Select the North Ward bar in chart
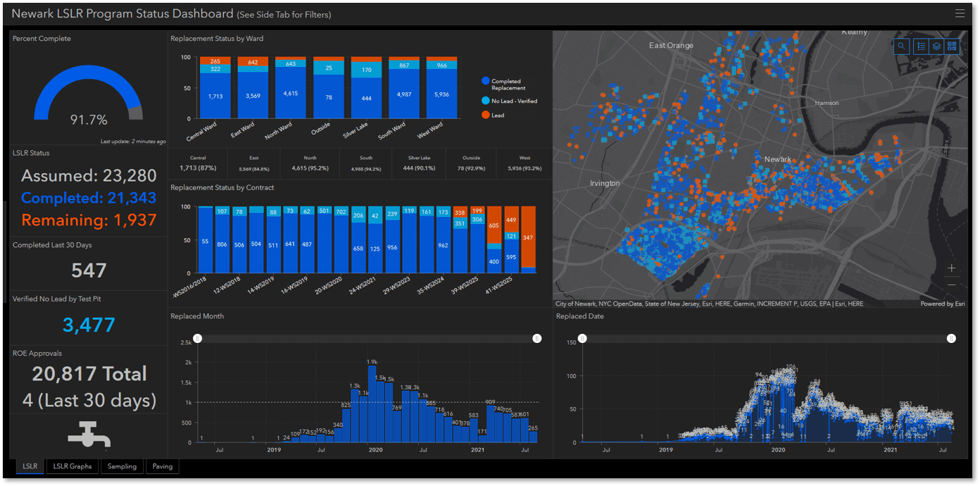Viewport: 980px width, 486px height. (x=290, y=88)
